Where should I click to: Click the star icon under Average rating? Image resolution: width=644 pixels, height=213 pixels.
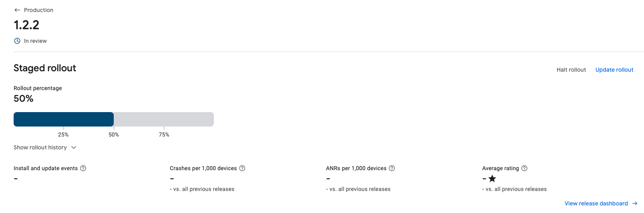(492, 179)
